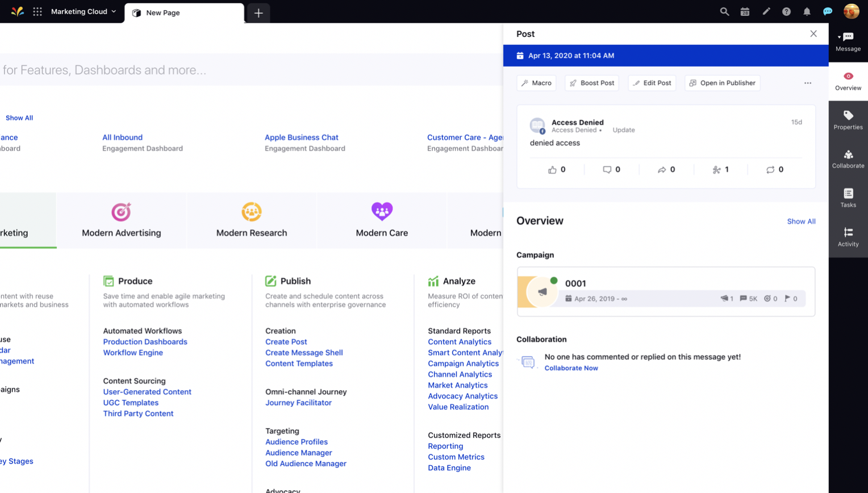Open the calendar icon in top bar

point(745,11)
